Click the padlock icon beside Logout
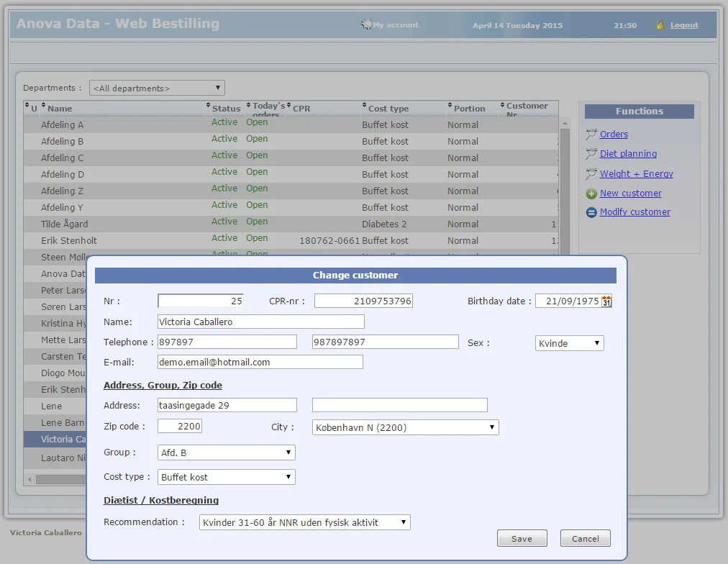Screen dimensions: 728x564 (660, 25)
